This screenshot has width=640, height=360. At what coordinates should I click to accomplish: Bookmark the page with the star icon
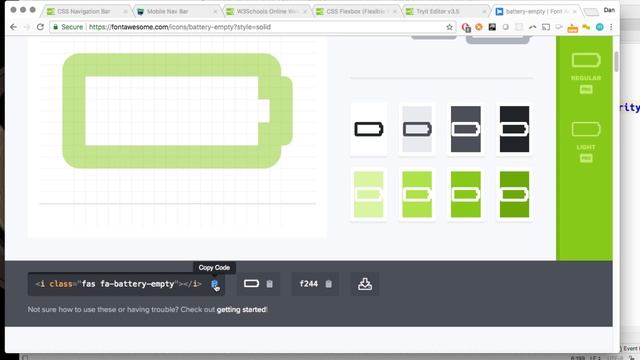449,27
